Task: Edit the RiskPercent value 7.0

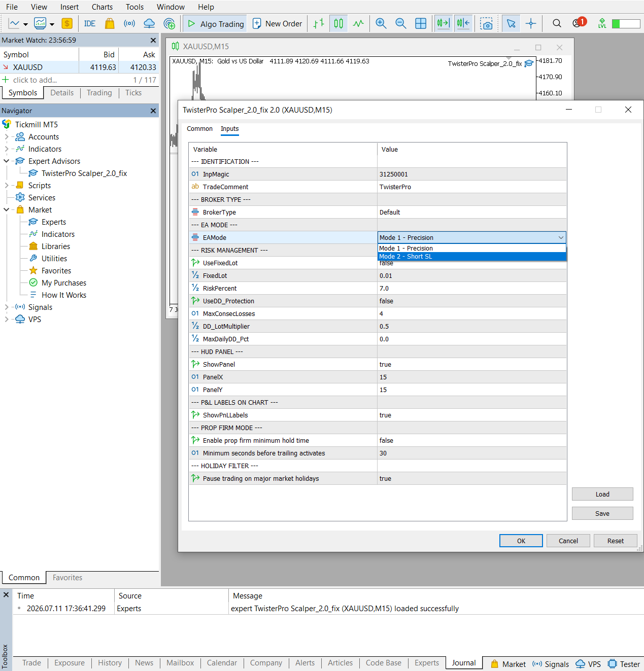Action: click(472, 288)
